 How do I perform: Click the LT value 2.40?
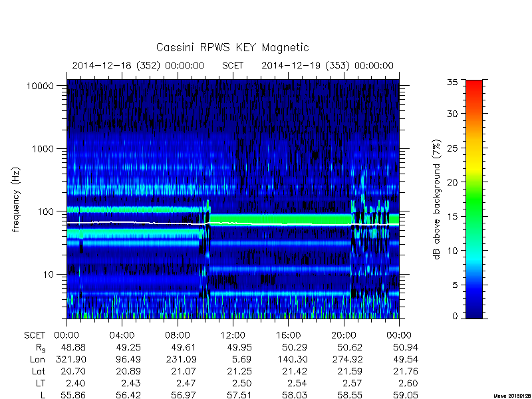[76, 383]
